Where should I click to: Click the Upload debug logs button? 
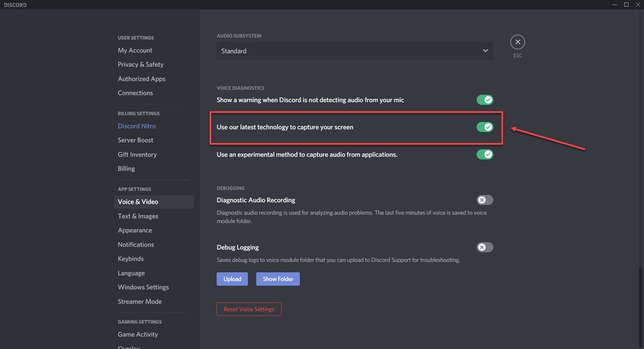tap(232, 279)
